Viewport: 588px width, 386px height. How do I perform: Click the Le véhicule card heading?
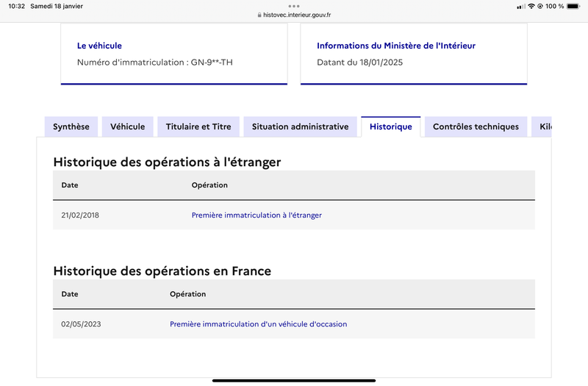99,46
